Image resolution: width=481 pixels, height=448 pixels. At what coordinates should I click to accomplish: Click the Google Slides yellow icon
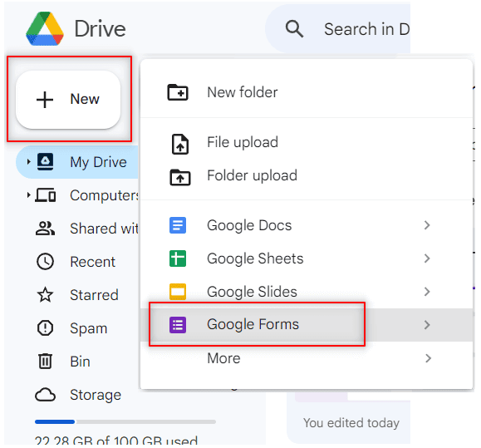[x=178, y=292]
